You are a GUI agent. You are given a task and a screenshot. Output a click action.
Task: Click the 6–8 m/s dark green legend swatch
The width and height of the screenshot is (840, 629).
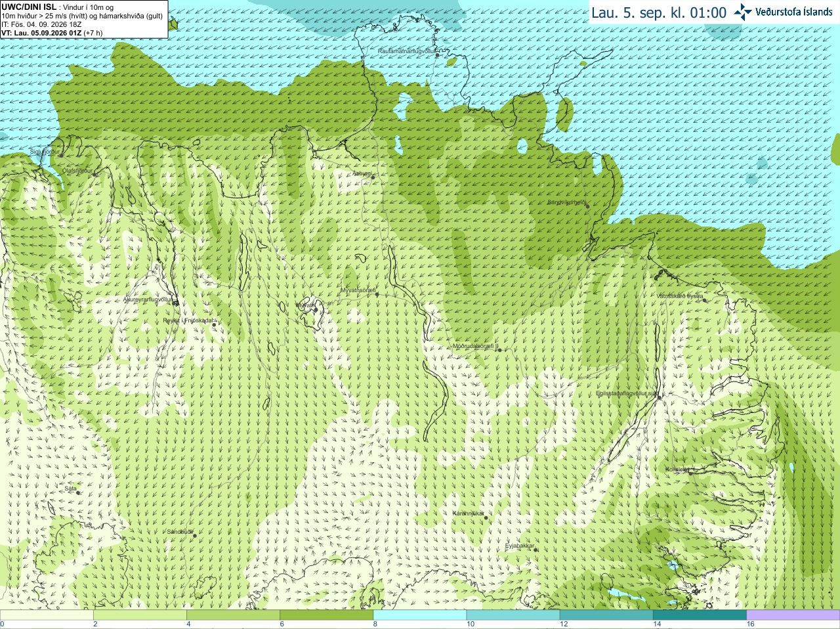click(x=326, y=615)
